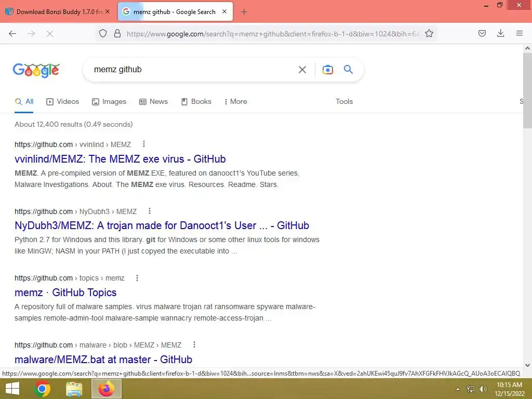
Task: Submit search with magnifier icon
Action: [x=349, y=70]
